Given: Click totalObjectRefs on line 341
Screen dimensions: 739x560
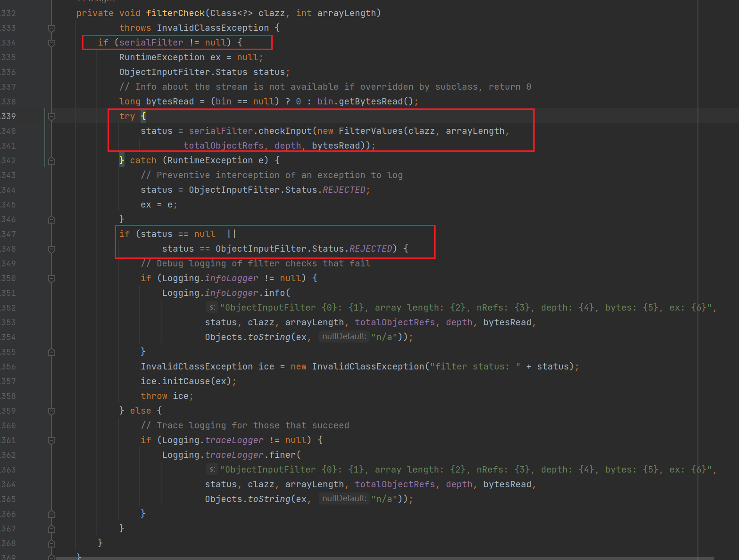Looking at the screenshot, I should point(224,146).
